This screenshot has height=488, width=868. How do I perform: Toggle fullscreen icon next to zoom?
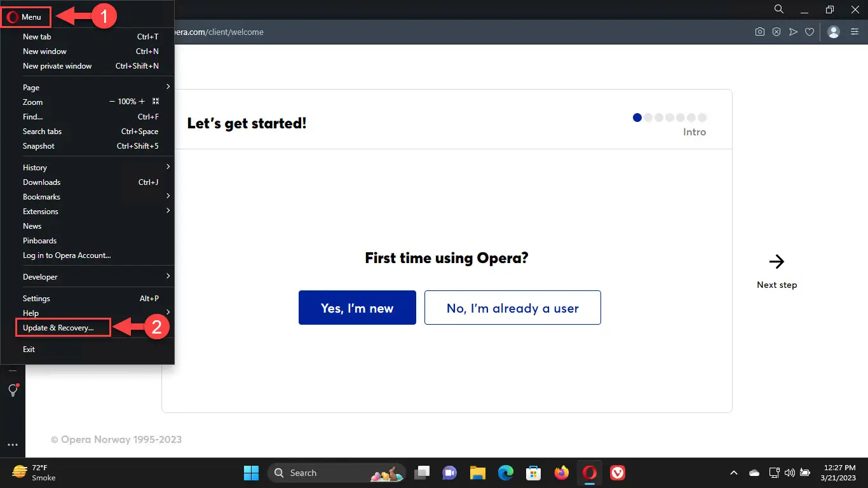(156, 102)
